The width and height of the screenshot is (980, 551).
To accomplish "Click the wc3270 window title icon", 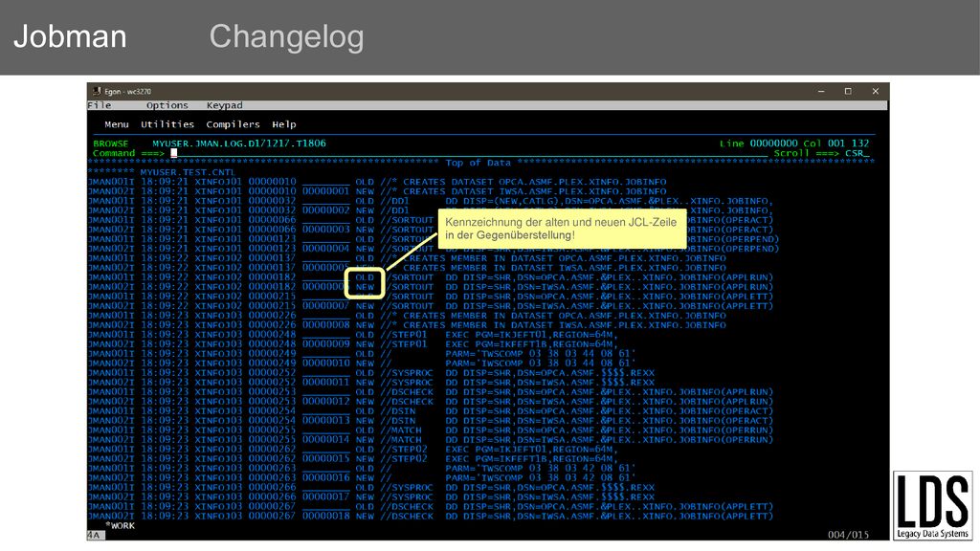I will pos(97,91).
